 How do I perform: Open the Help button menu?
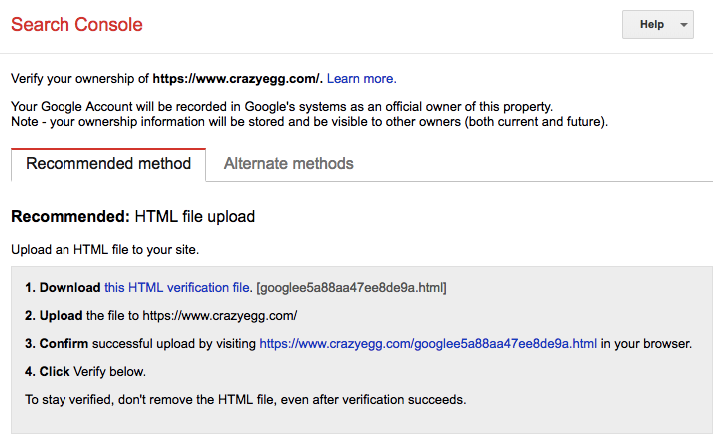(x=657, y=25)
